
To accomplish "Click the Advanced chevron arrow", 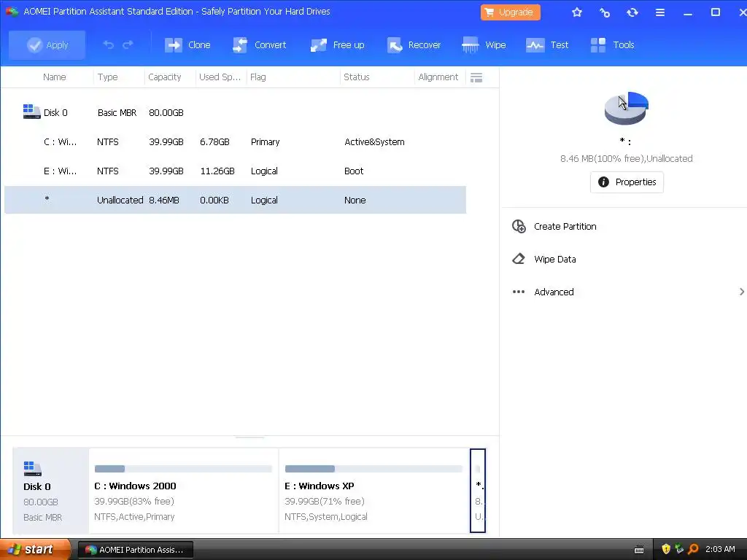I will point(741,292).
